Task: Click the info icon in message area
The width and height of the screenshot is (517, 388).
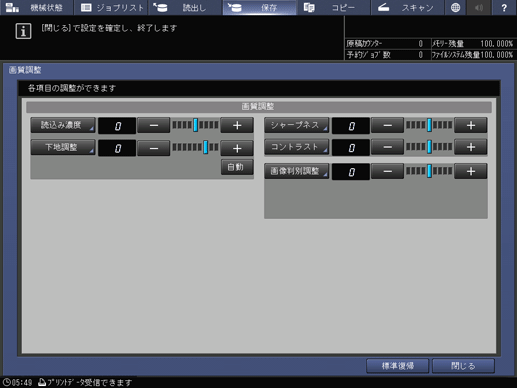Action: coord(23,31)
